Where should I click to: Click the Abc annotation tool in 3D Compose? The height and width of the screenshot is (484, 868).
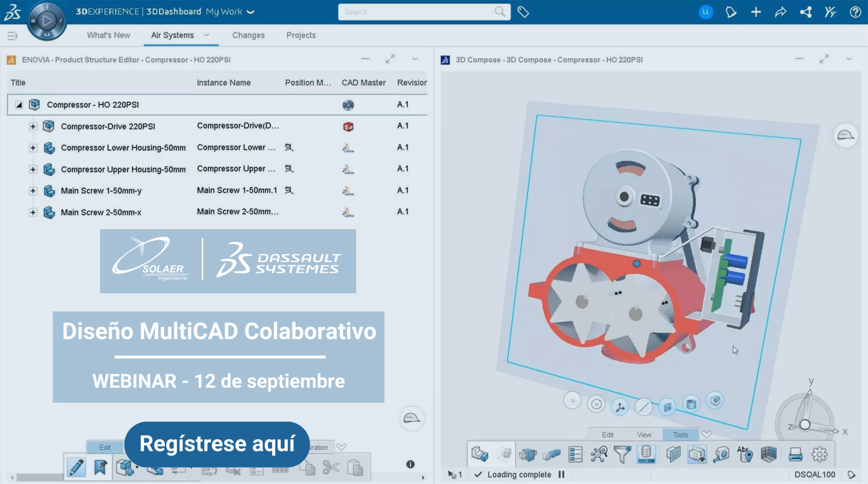click(745, 454)
